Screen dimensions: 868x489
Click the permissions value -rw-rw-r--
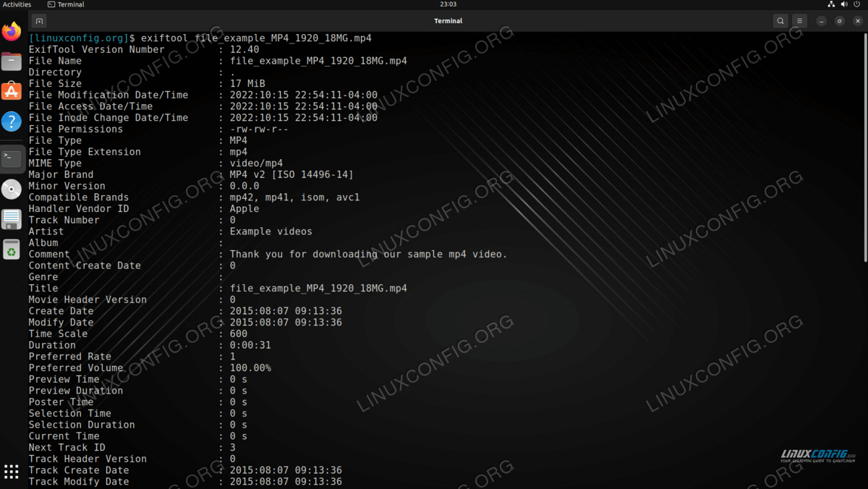(259, 129)
